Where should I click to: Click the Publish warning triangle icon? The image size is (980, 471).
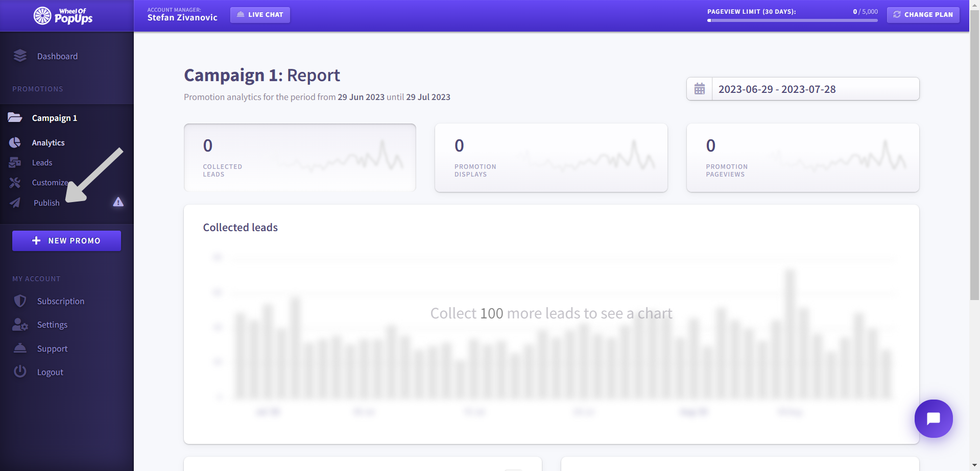(118, 202)
